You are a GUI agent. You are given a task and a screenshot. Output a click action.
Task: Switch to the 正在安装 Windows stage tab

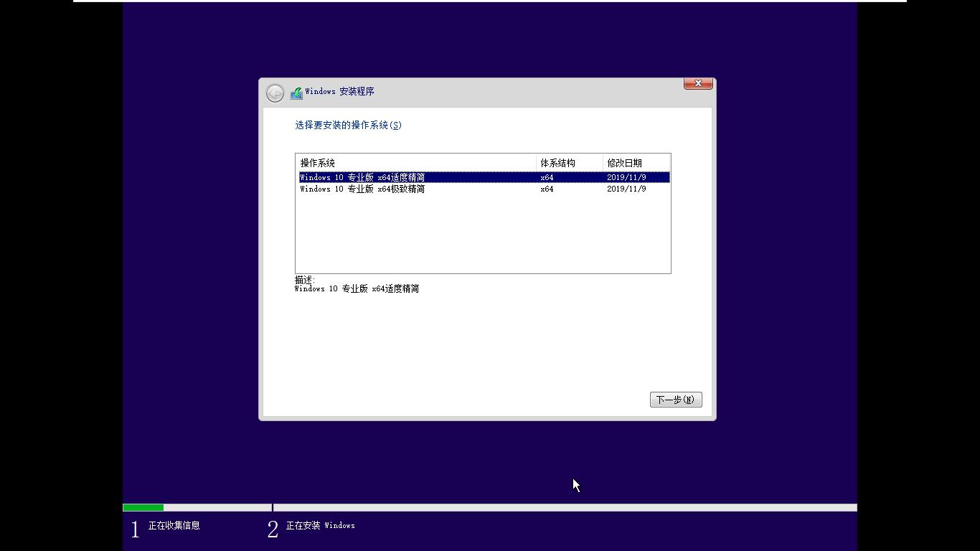(x=313, y=526)
